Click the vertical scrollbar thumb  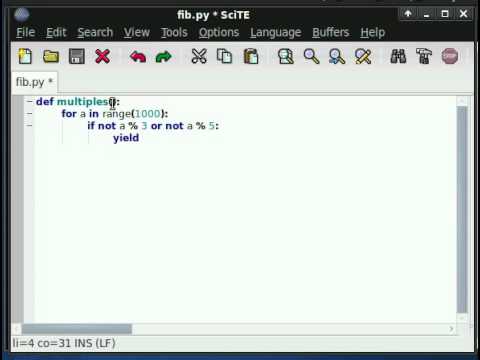(x=462, y=210)
